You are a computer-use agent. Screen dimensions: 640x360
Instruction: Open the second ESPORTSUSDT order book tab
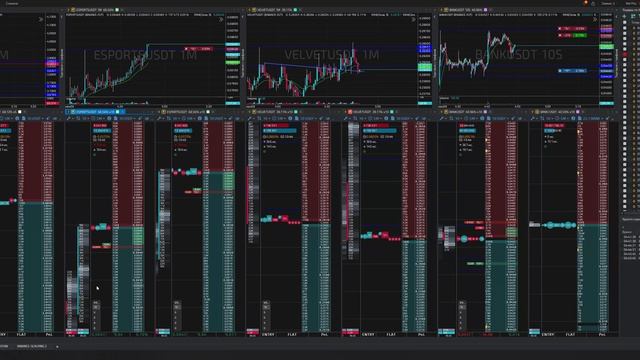point(186,112)
